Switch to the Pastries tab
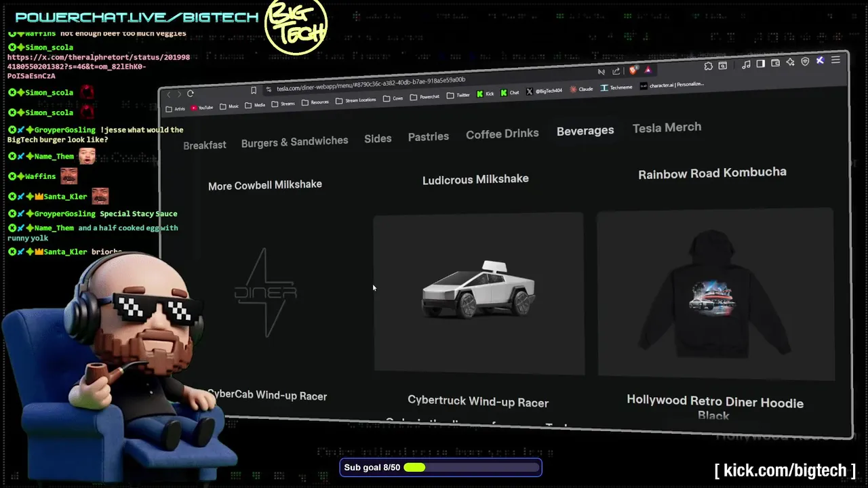 [429, 136]
